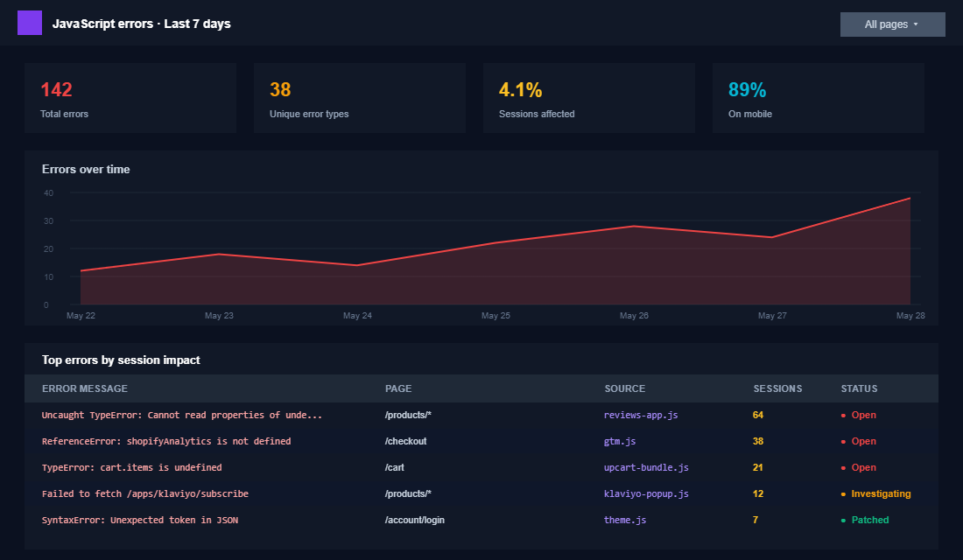Click the May 28 axis label

coord(910,316)
